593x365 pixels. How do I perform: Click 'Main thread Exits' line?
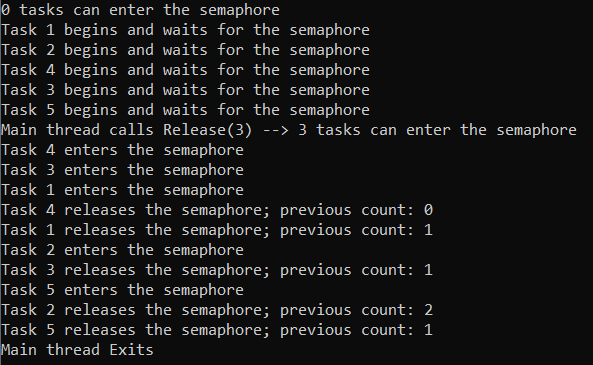tap(77, 350)
